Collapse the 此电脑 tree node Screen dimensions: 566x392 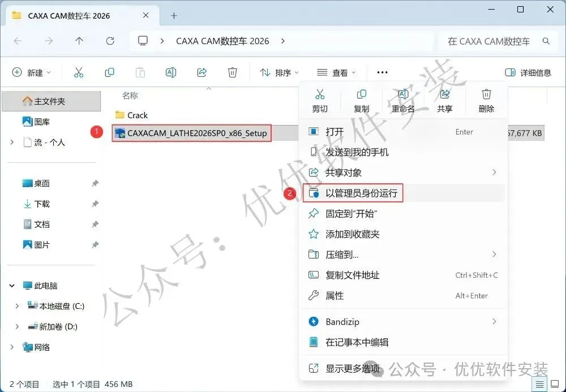[12, 286]
